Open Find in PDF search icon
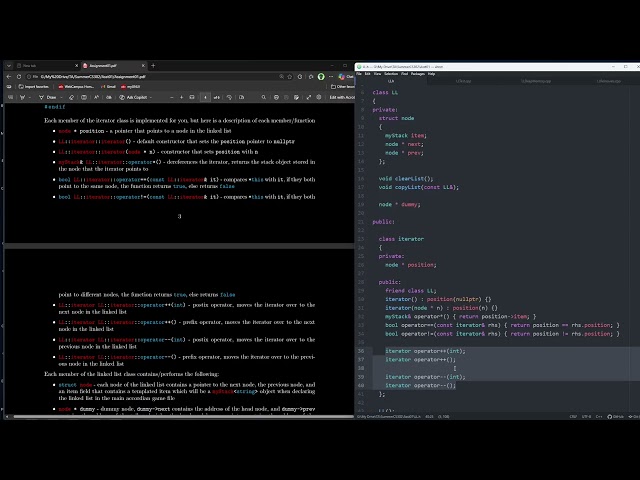The image size is (640, 480). (x=263, y=97)
